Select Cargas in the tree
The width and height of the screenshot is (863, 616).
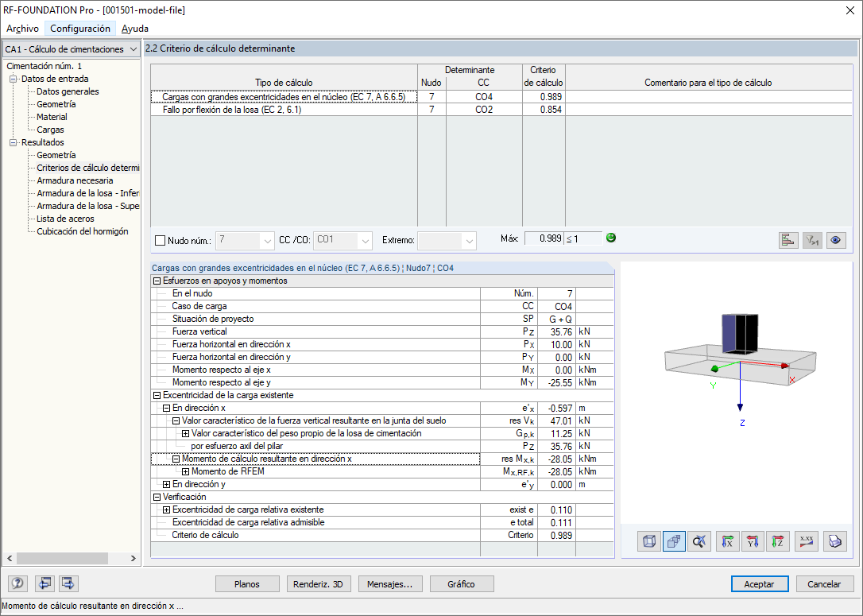point(50,130)
